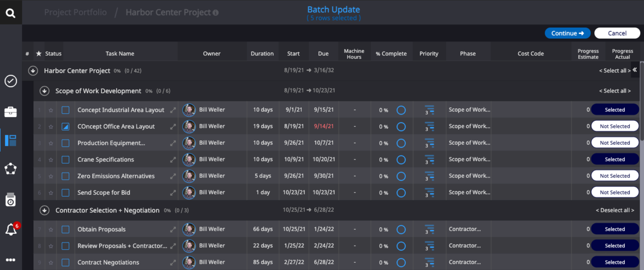Check status box for Contract Negotiations

click(65, 262)
